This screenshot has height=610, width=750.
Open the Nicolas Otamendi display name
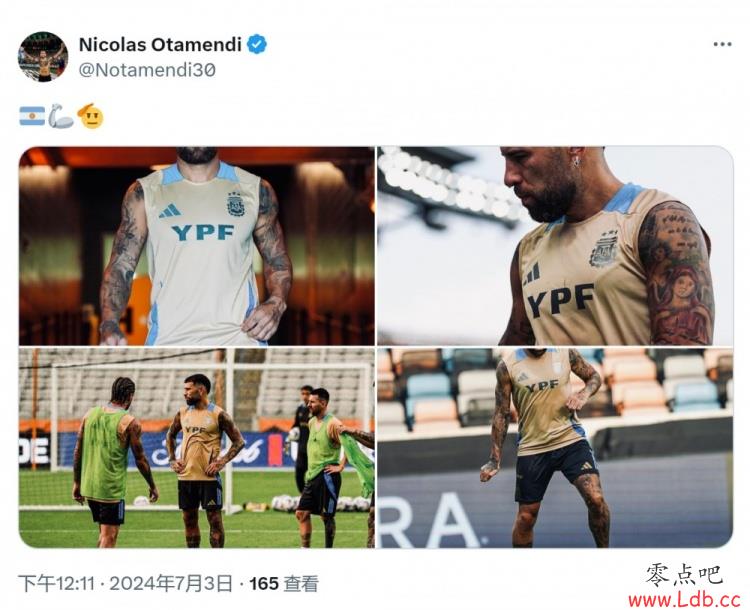point(160,44)
